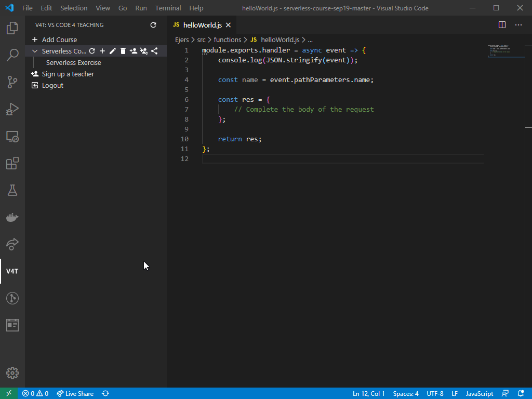Click the functions breadcrumb
This screenshot has width=532, height=399.
228,39
